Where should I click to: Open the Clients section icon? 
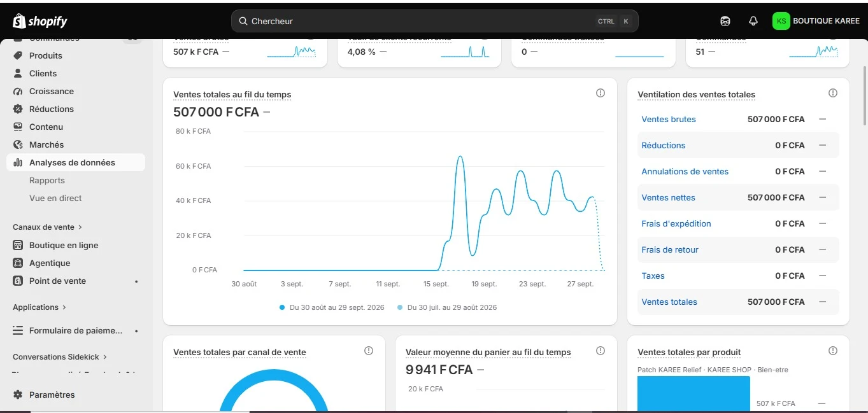(x=18, y=73)
